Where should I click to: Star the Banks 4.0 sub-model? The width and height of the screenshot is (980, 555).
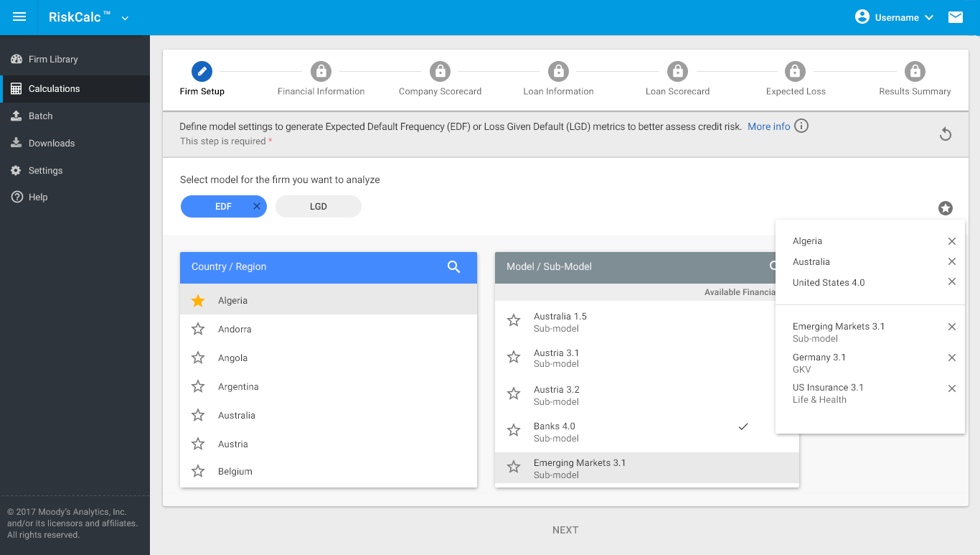[514, 430]
